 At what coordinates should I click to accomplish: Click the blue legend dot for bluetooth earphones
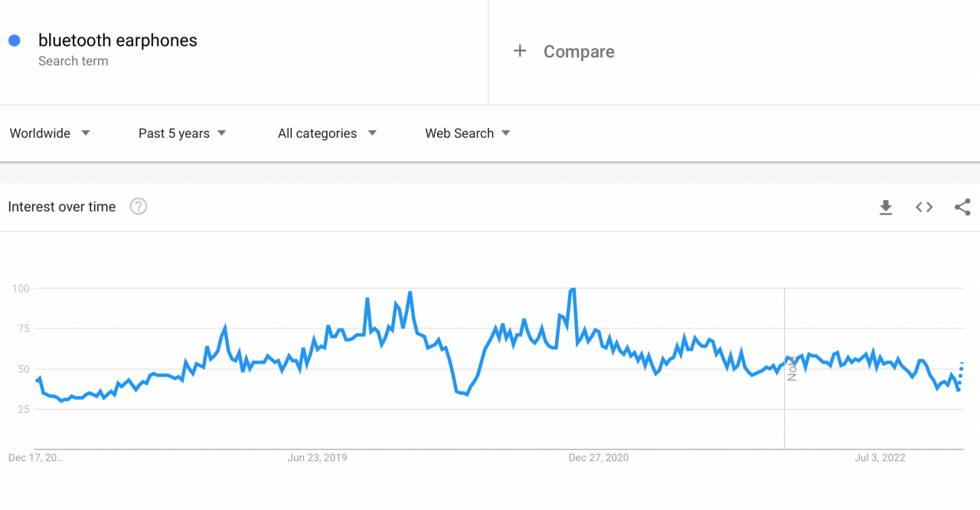pyautogui.click(x=13, y=40)
